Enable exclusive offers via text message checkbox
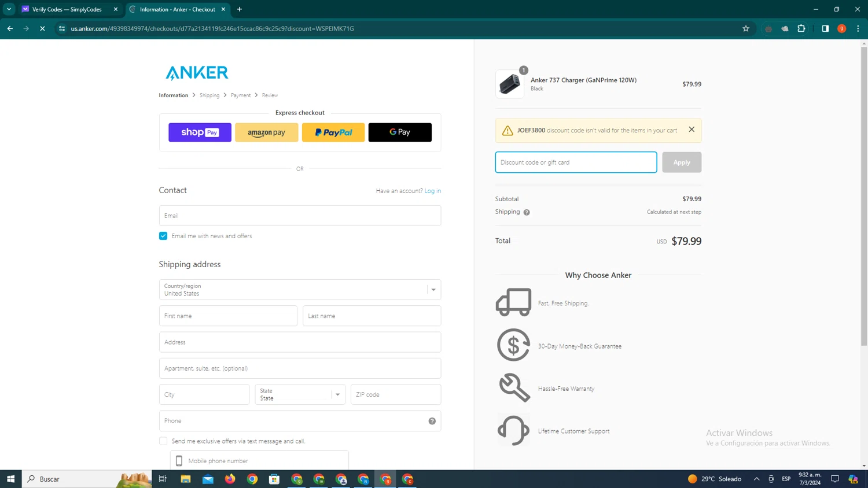This screenshot has width=868, height=488. point(163,441)
